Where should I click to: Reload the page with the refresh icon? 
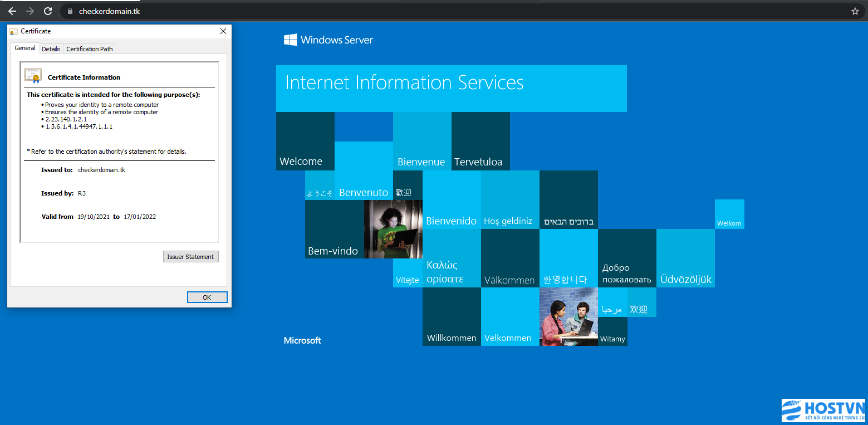[x=48, y=11]
